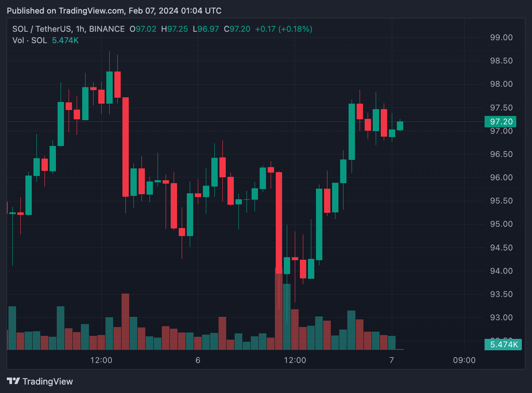
Task: Click the TradingView logo icon
Action: point(14,381)
